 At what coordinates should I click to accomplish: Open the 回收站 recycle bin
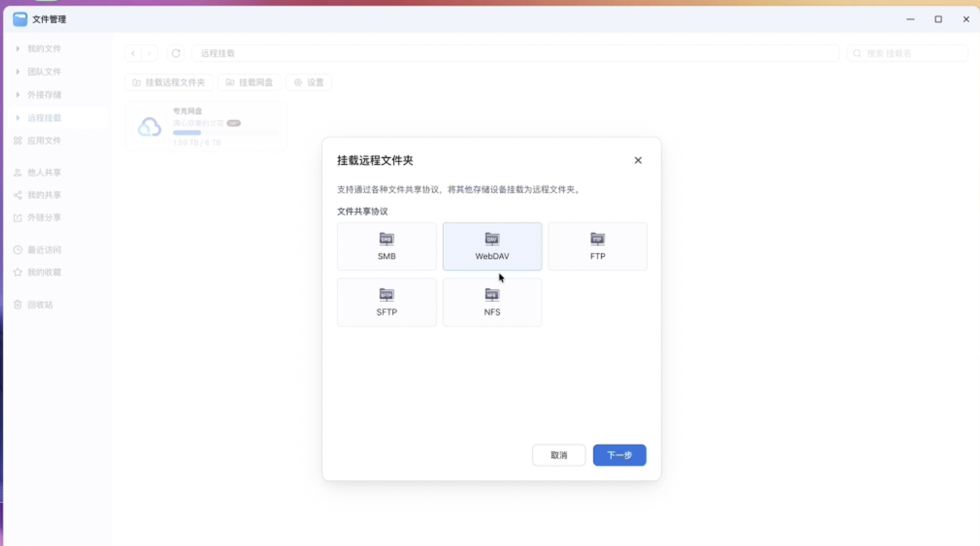pyautogui.click(x=40, y=305)
